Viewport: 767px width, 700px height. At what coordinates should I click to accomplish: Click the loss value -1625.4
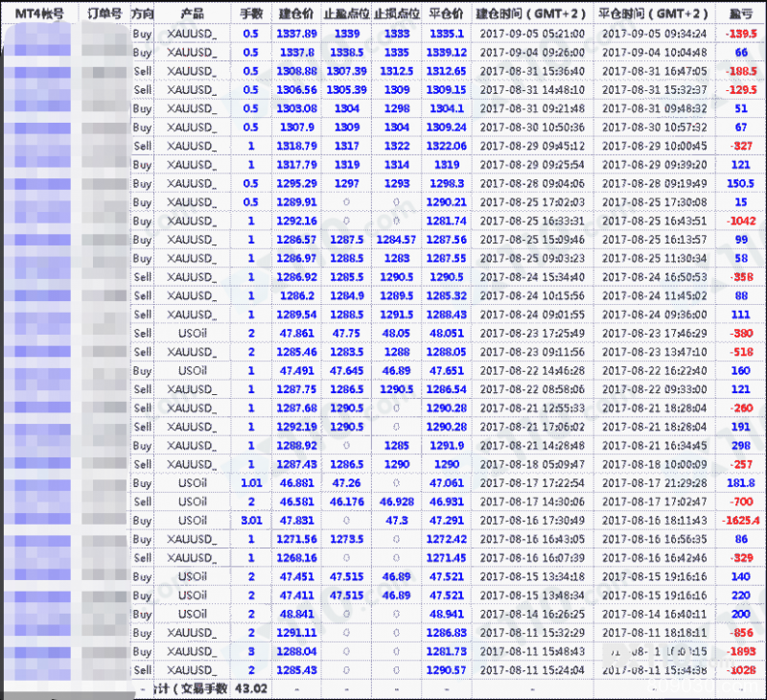[741, 521]
